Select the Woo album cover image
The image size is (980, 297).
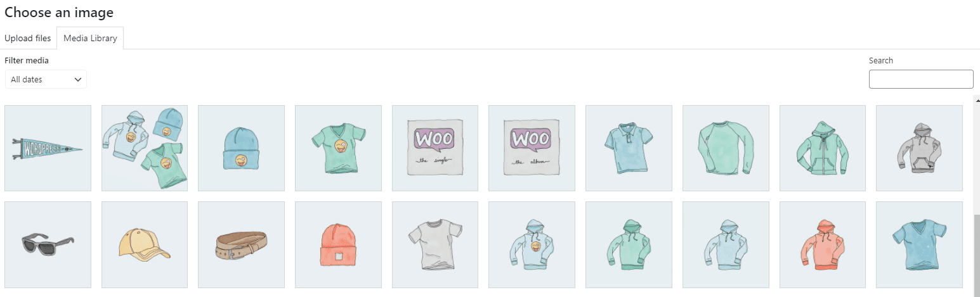[532, 148]
